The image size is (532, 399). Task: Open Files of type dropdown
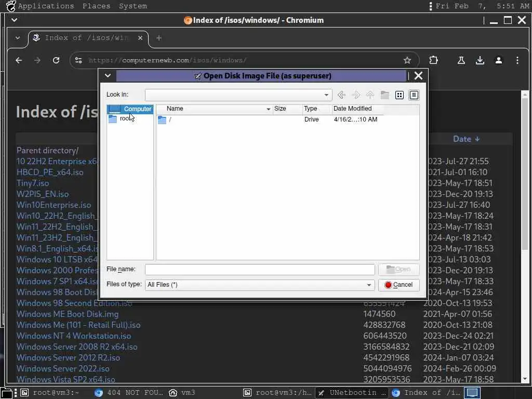[x=260, y=285]
